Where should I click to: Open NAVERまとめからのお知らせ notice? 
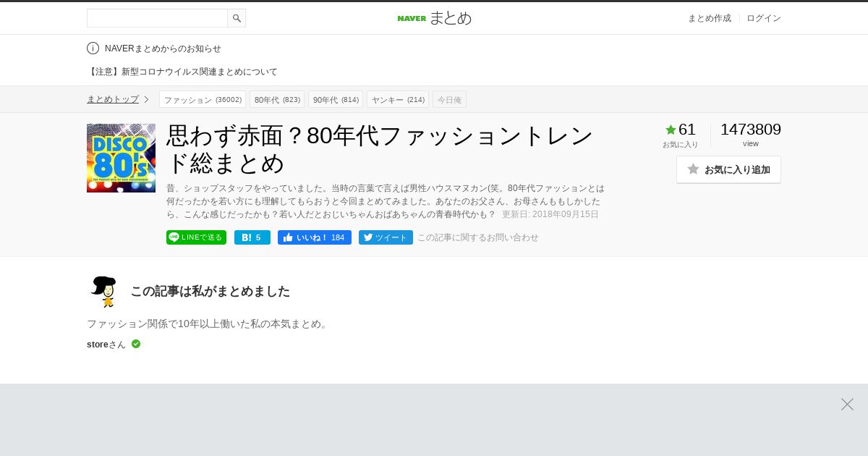(x=163, y=48)
